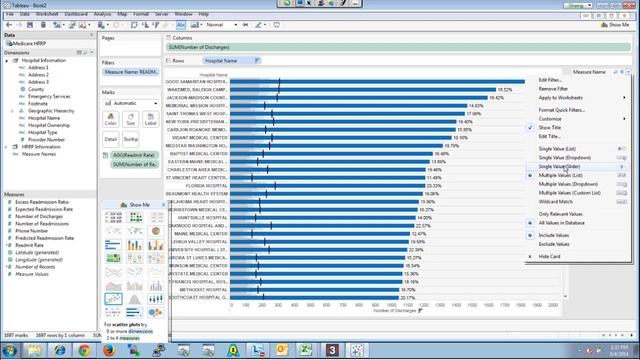Open the Normal view size dropdown

coord(221,25)
